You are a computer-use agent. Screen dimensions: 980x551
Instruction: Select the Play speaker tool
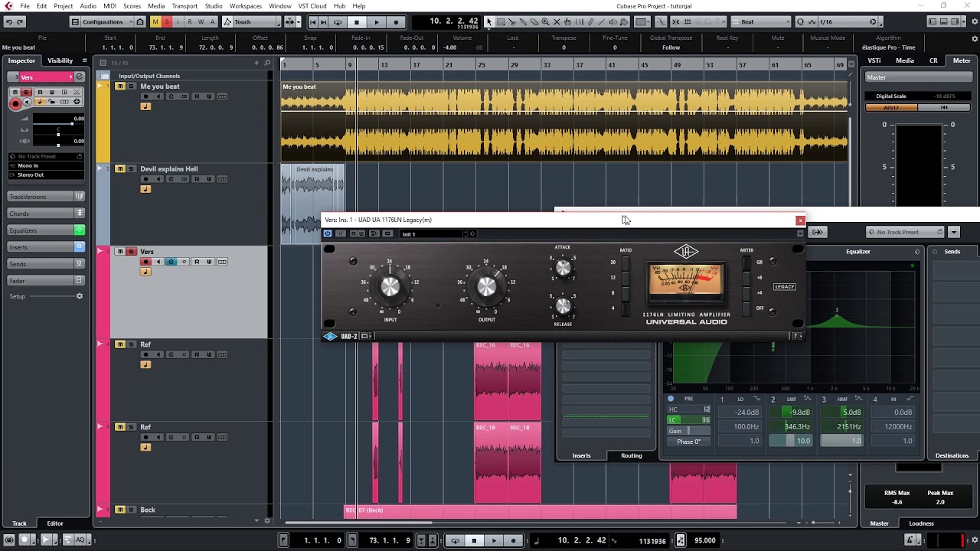coord(612,22)
